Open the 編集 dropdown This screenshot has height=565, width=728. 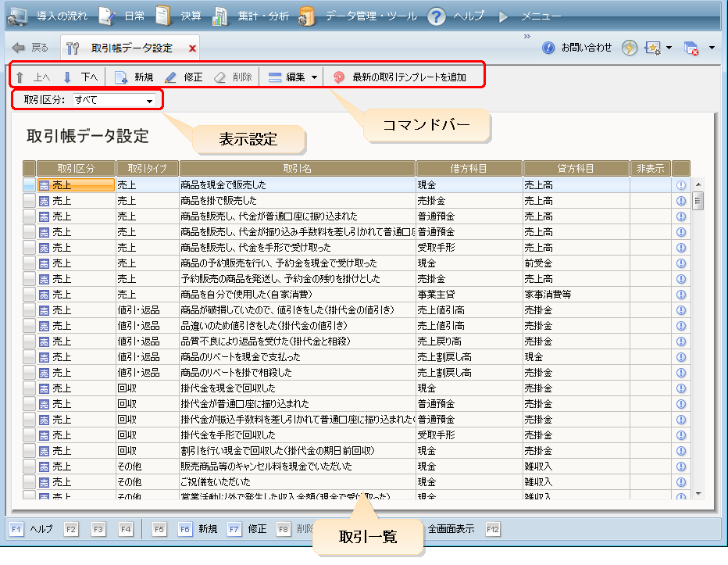tap(293, 77)
